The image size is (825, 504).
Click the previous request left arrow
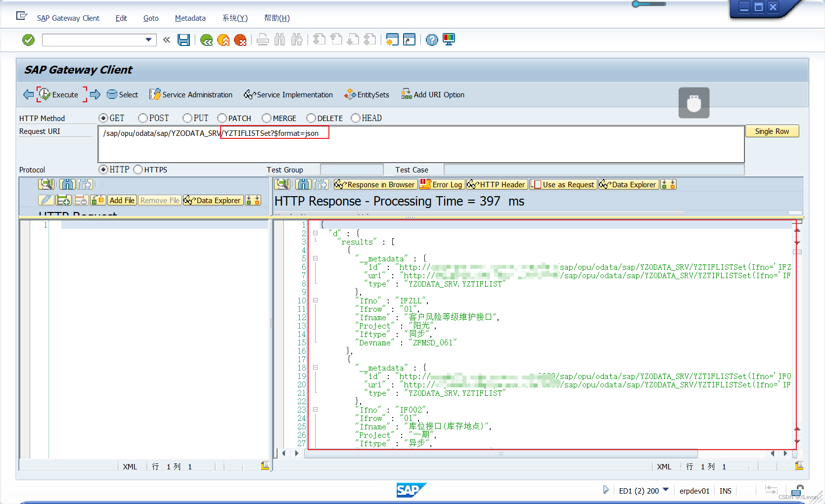[x=28, y=94]
